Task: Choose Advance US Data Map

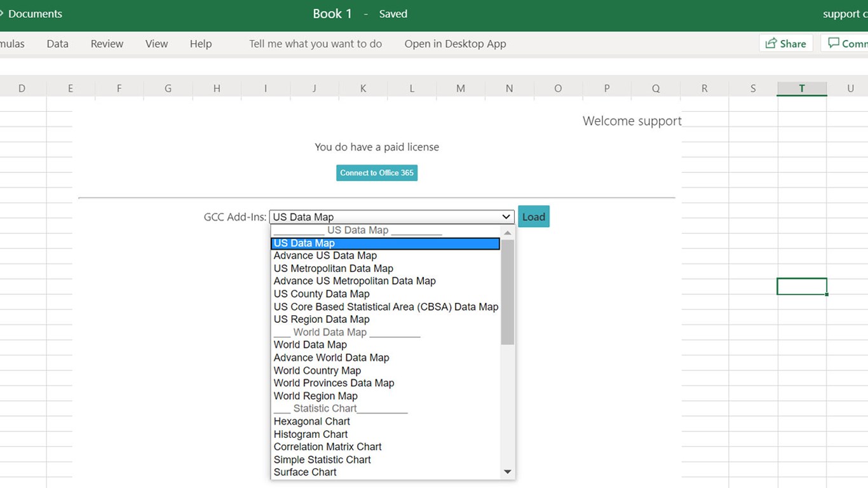Action: point(386,255)
